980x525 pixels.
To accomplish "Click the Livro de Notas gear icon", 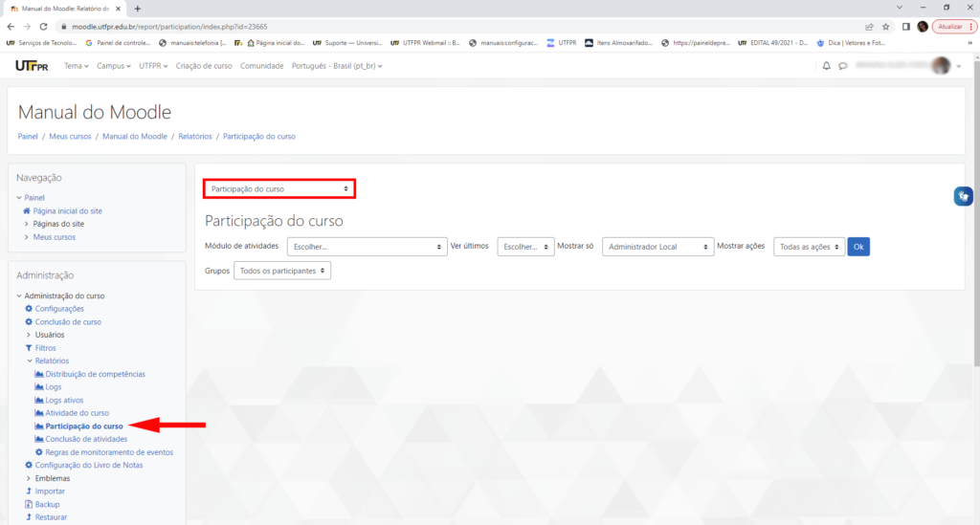I will [x=29, y=465].
